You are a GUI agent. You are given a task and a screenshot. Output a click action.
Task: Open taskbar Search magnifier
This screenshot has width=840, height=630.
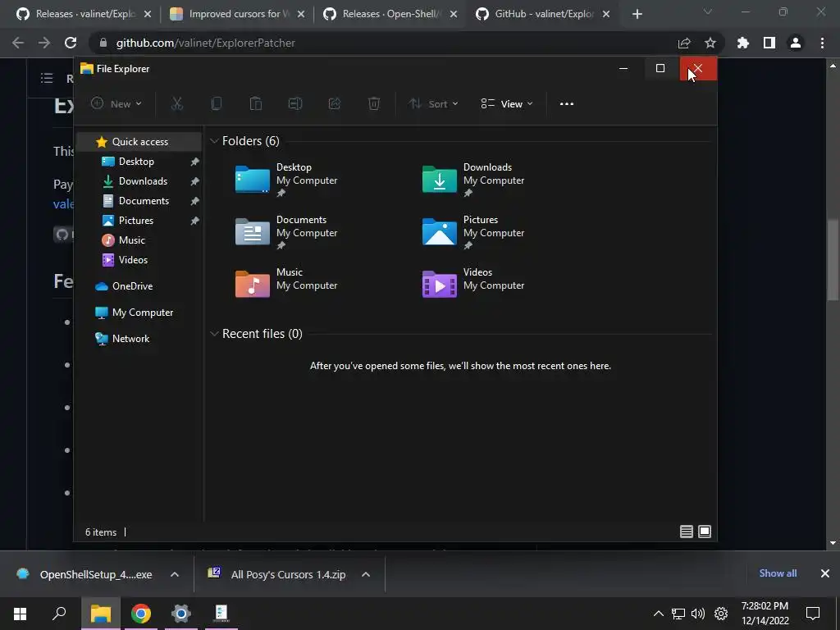(59, 614)
